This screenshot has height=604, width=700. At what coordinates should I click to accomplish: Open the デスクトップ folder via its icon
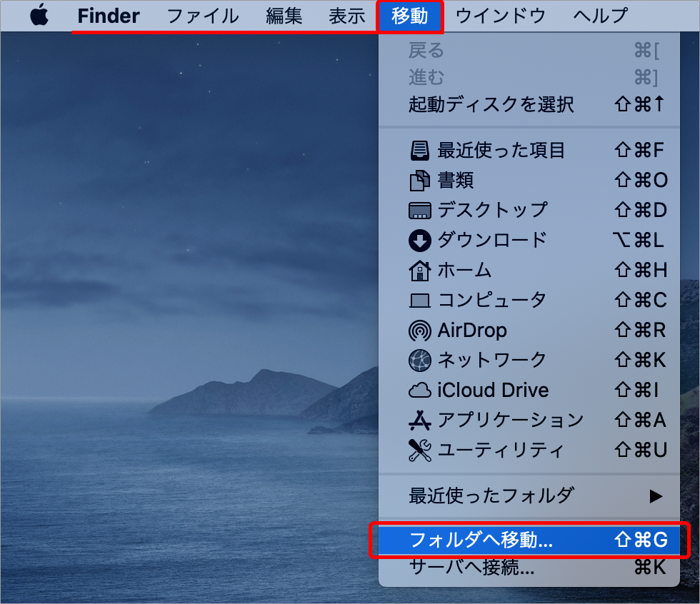[x=420, y=211]
